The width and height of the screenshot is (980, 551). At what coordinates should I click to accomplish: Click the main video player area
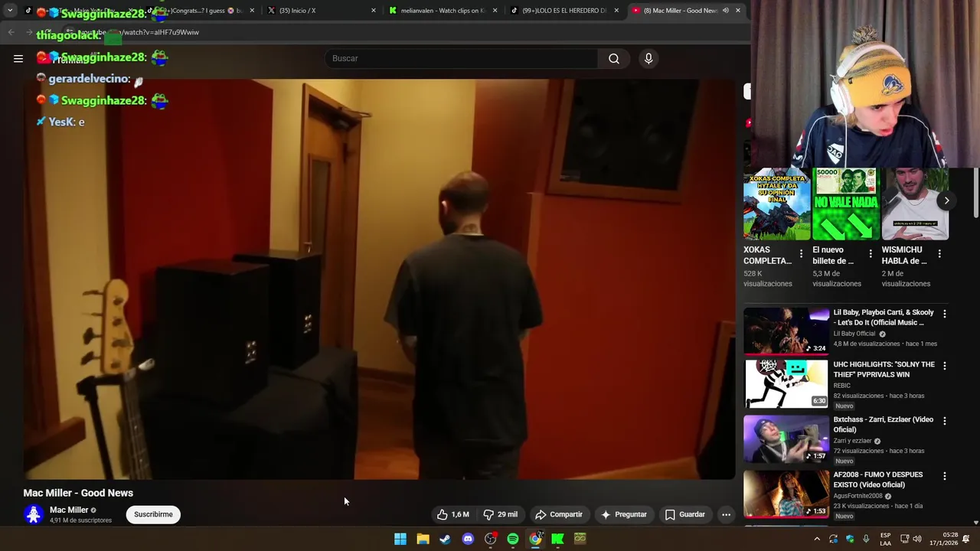379,279
